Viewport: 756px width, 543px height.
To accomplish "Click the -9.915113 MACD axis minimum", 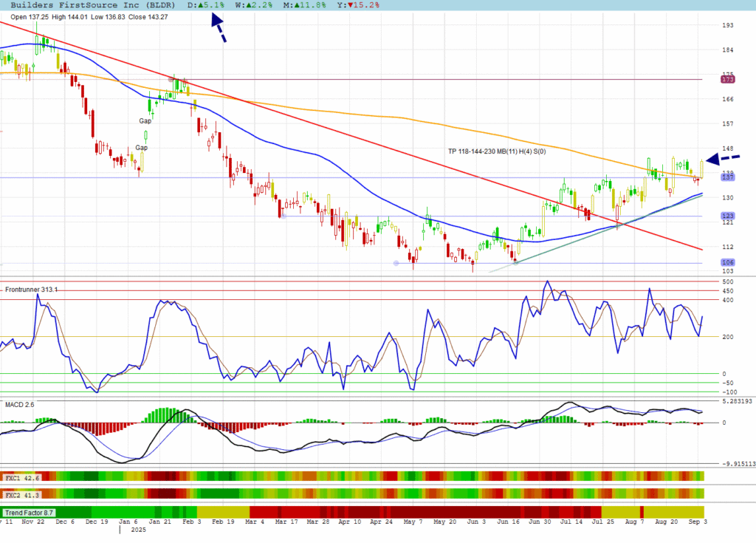I will pos(738,464).
